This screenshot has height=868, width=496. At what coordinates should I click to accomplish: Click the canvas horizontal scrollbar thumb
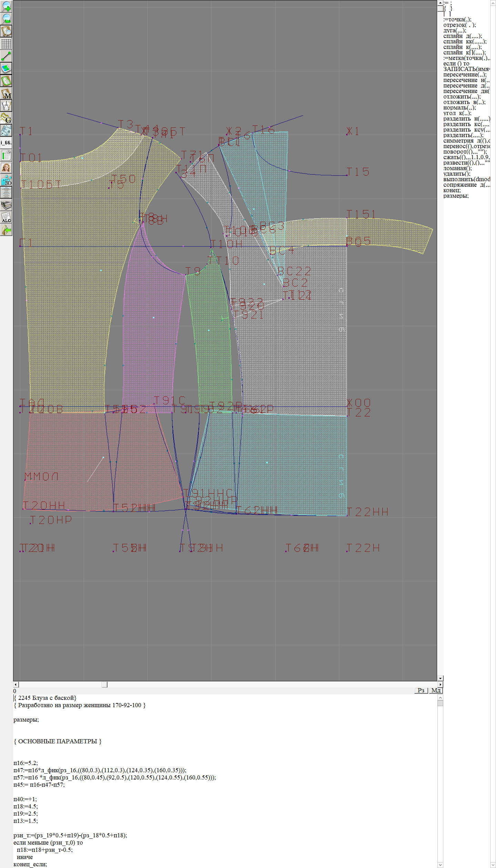click(x=104, y=684)
